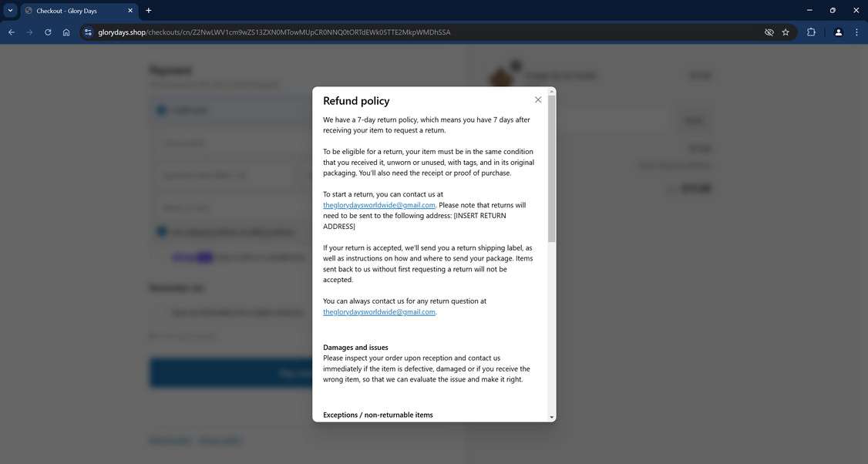Click the paragraph 'To be eligible for a return'
The image size is (868, 464).
[429, 162]
